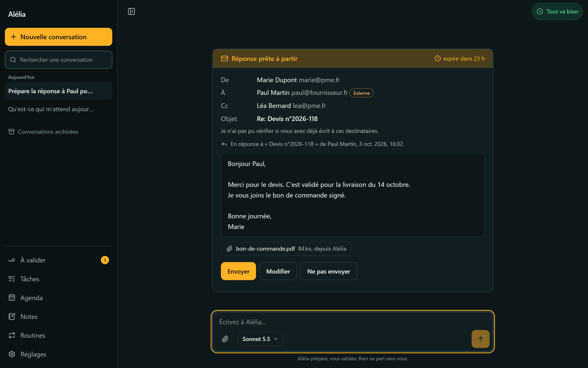Send message with the up-arrow button

480,339
